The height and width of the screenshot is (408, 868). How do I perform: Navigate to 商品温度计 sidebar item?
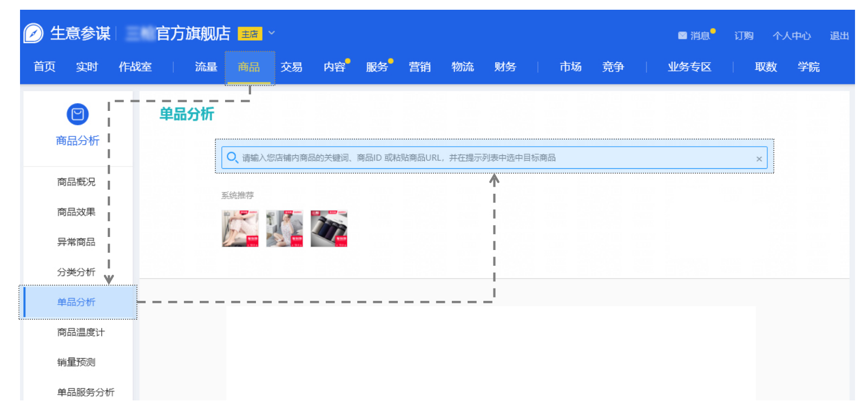pos(81,332)
